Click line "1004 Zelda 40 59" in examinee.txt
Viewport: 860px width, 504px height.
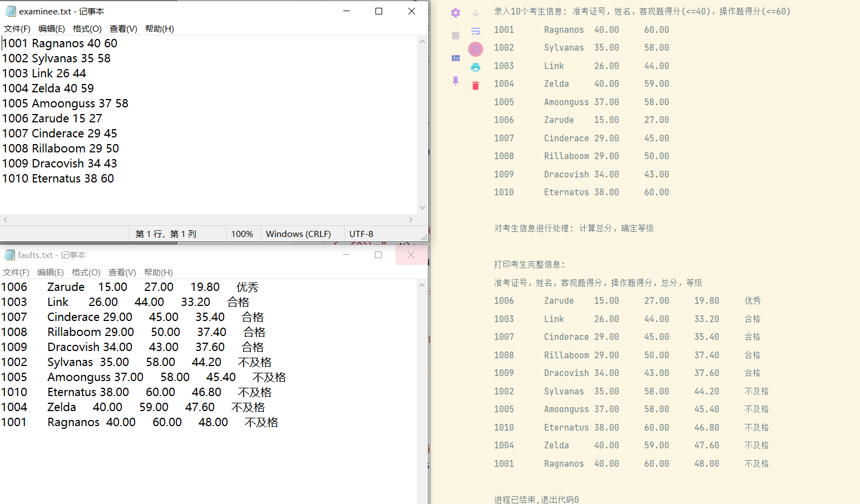tap(48, 88)
